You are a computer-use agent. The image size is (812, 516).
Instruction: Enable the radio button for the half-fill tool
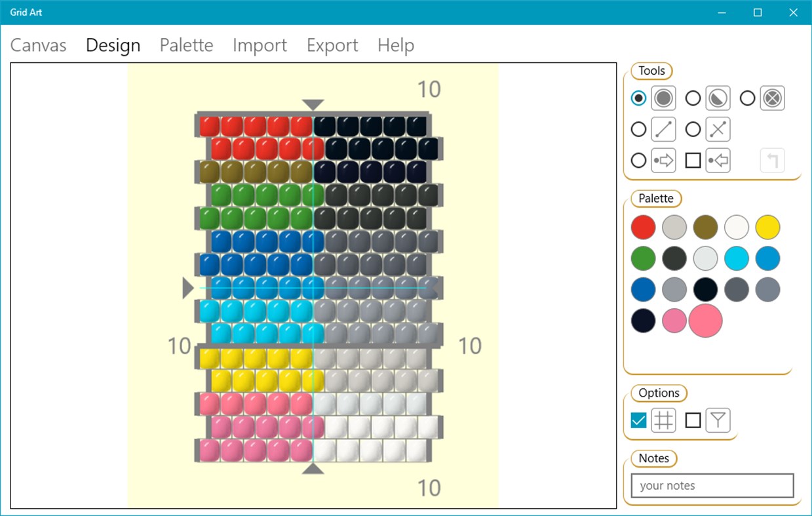coord(693,98)
